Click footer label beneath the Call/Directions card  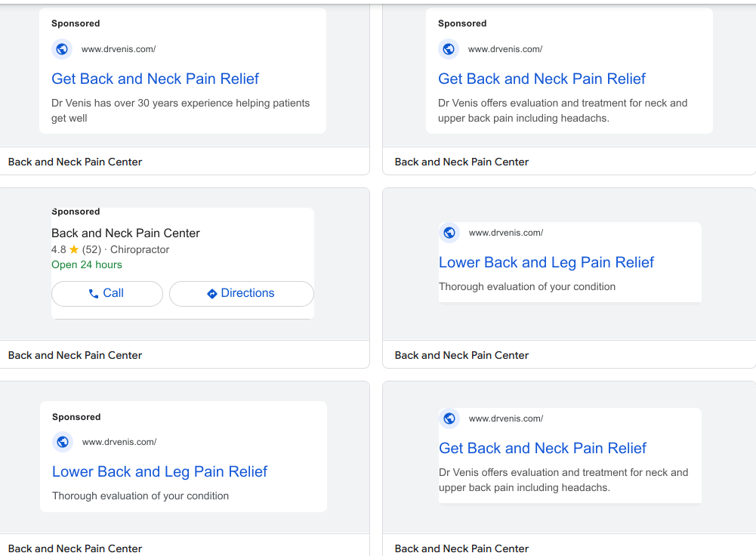pyautogui.click(x=76, y=355)
